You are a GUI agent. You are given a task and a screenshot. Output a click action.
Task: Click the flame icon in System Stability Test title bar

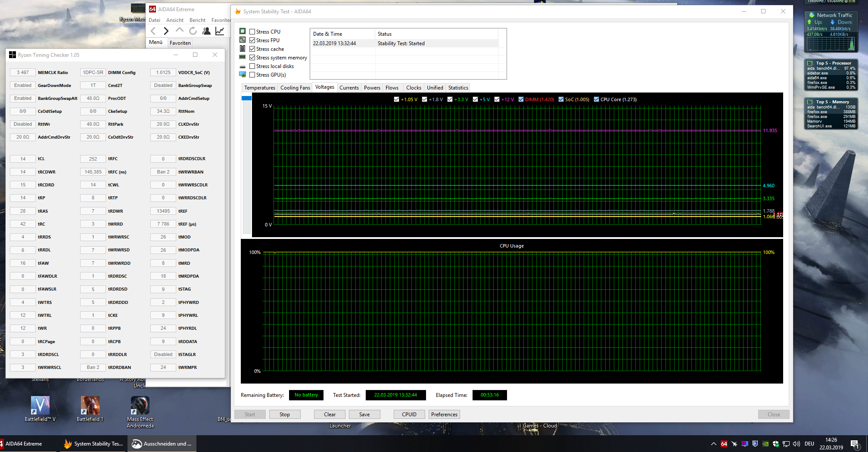[x=238, y=12]
